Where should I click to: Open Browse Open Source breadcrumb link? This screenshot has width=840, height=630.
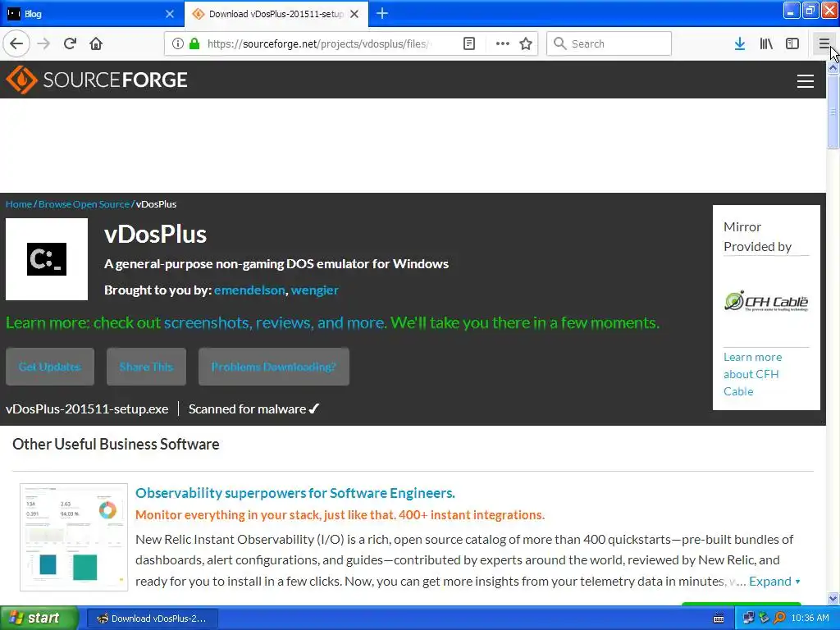(84, 204)
